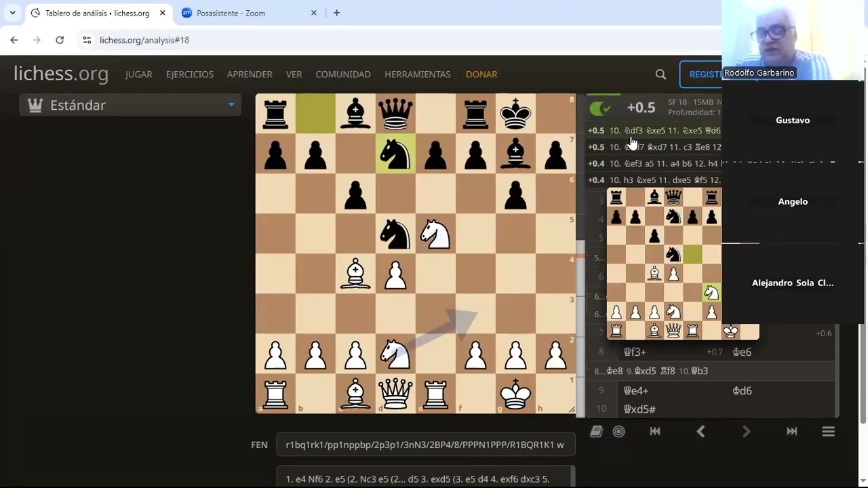Click the REGISTRARSE button
Screen dimensions: 868x488
pyautogui.click(x=701, y=75)
